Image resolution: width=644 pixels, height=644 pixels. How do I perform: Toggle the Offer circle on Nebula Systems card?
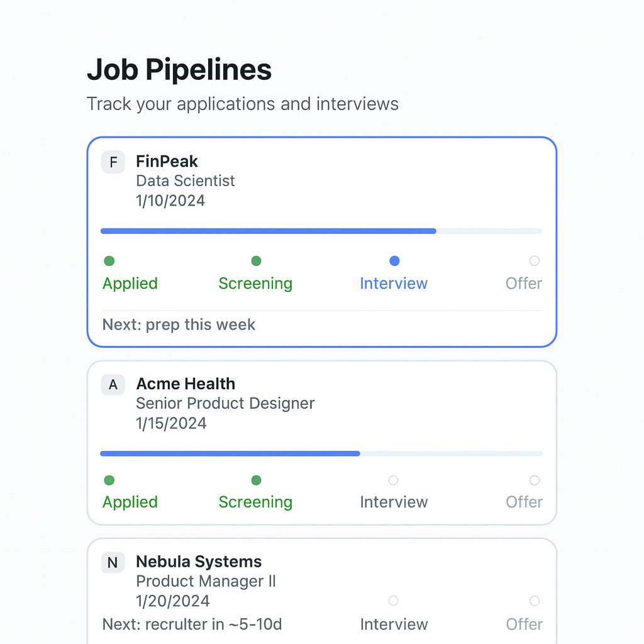coord(534,601)
